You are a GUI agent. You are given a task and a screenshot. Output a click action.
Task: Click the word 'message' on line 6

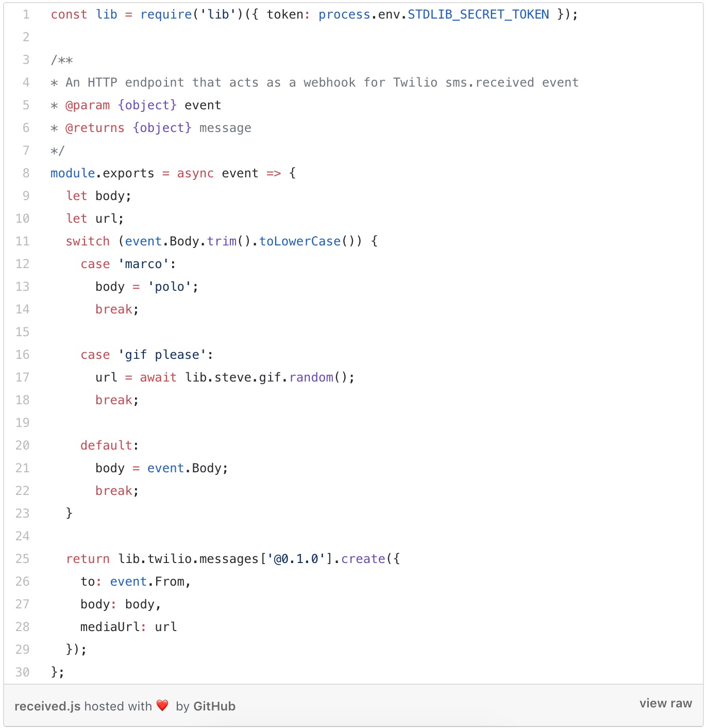click(x=225, y=128)
